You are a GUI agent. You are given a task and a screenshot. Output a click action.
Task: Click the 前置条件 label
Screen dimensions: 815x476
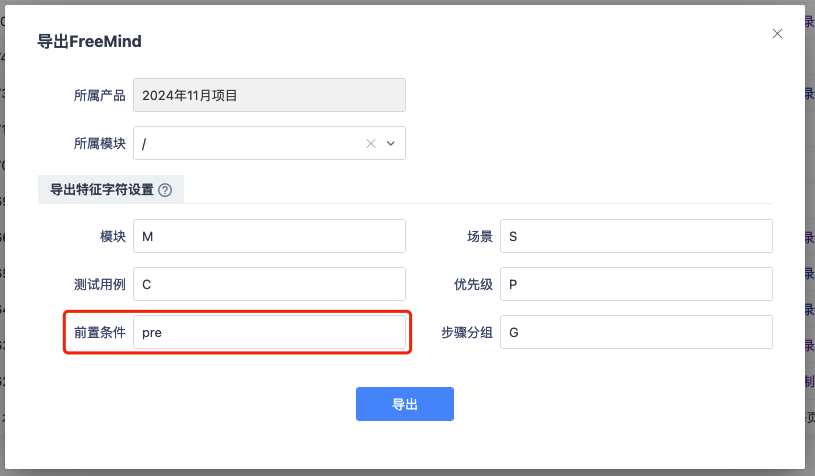100,333
